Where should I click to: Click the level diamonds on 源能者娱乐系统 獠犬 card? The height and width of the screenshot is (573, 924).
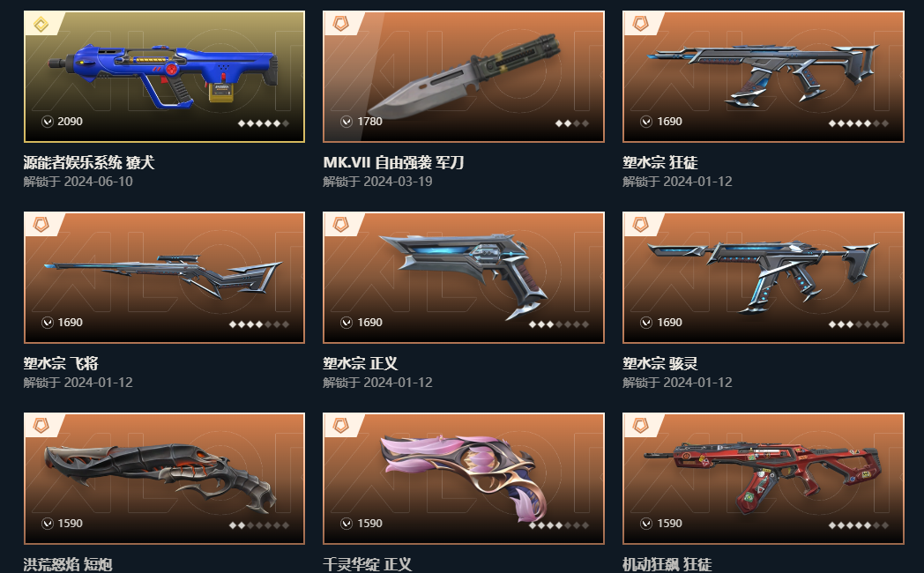pos(264,123)
